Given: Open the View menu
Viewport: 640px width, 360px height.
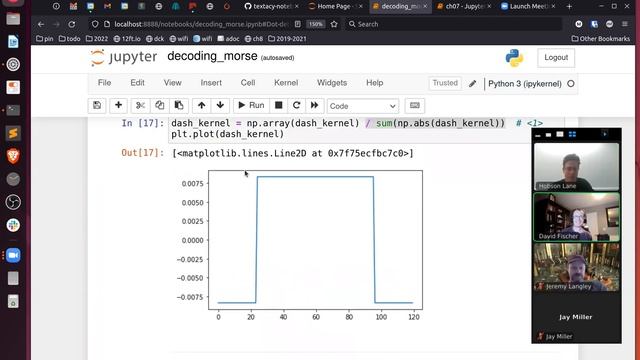Looking at the screenshot, I should (x=173, y=83).
